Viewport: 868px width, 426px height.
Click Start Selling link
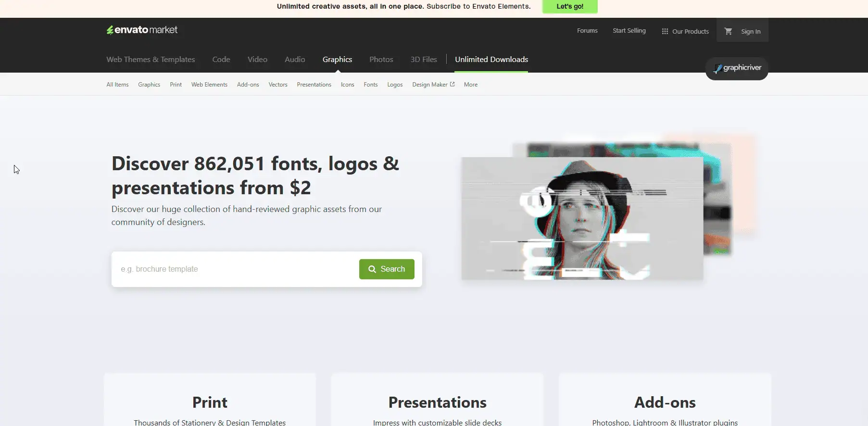click(629, 31)
